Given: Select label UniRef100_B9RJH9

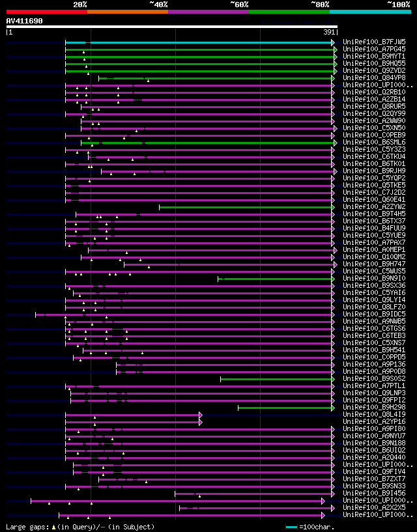Looking at the screenshot, I should [374, 171].
